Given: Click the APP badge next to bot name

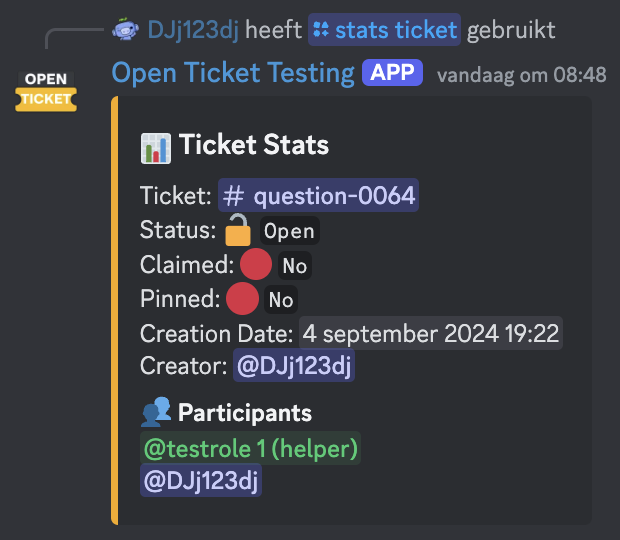Looking at the screenshot, I should (392, 72).
